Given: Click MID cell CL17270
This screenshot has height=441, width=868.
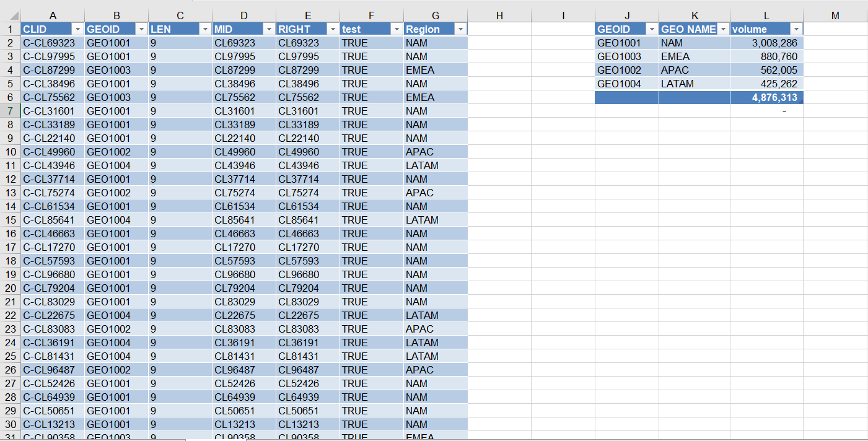Looking at the screenshot, I should 244,247.
